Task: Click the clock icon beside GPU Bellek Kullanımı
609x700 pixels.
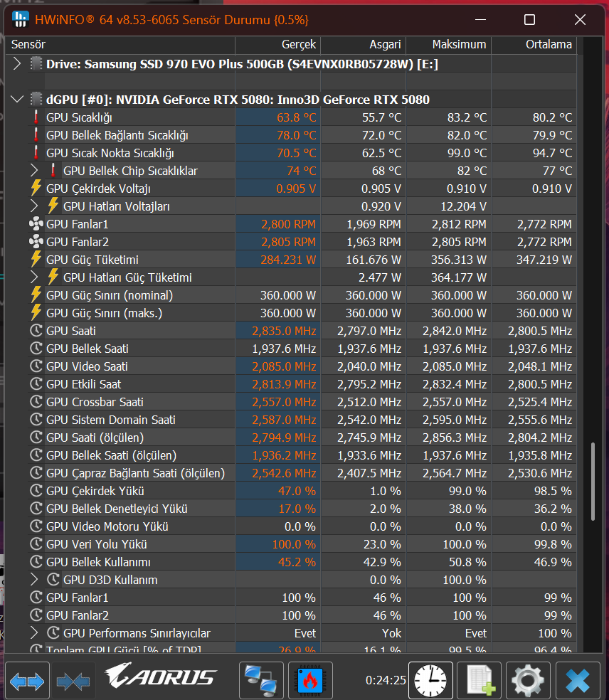Action: click(36, 562)
